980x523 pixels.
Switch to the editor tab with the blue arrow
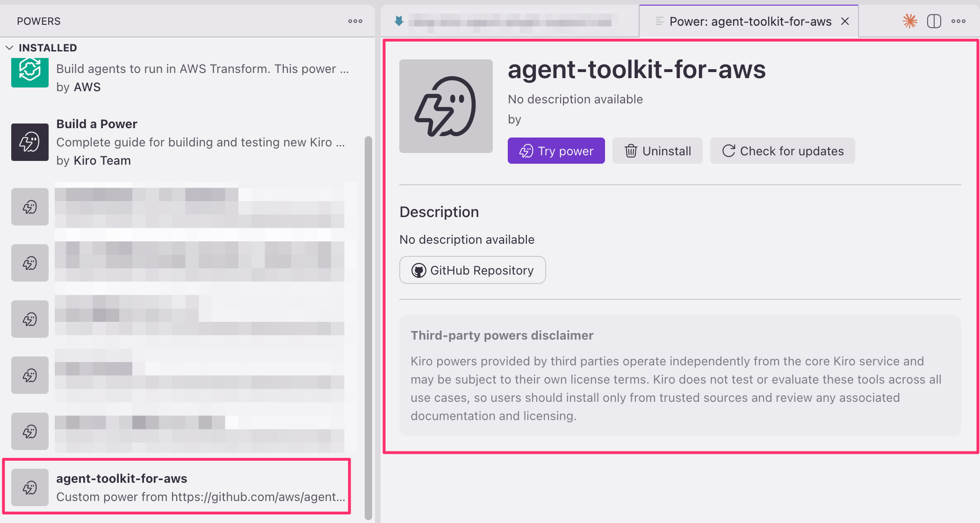[510, 21]
